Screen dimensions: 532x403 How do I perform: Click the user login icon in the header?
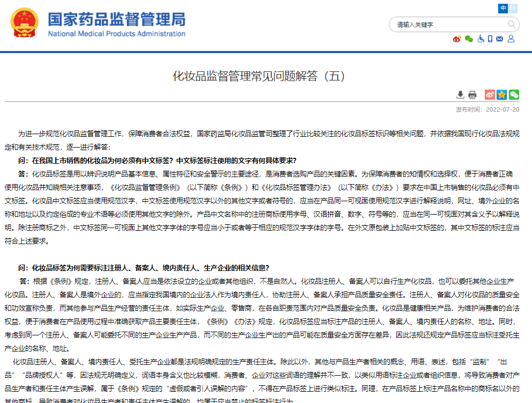click(x=512, y=39)
